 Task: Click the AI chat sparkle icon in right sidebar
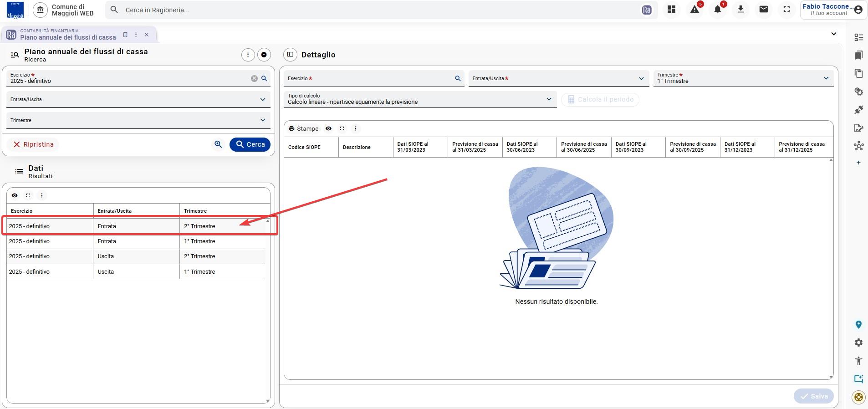(x=858, y=378)
